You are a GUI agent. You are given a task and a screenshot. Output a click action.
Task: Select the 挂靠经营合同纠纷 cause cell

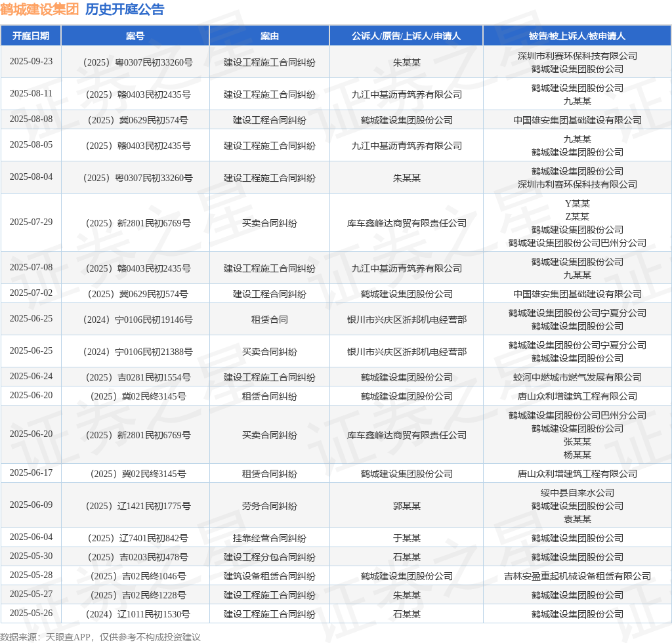pyautogui.click(x=270, y=538)
